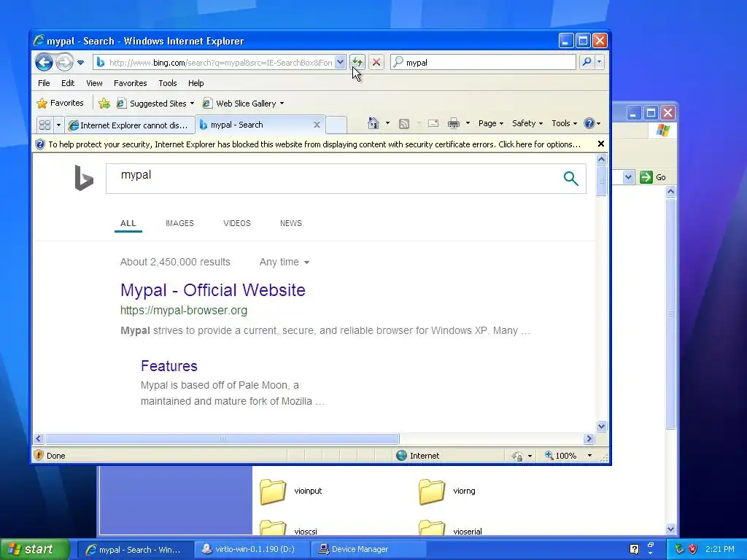Click the red security shield tray icon
The width and height of the screenshot is (747, 560).
coord(693,549)
